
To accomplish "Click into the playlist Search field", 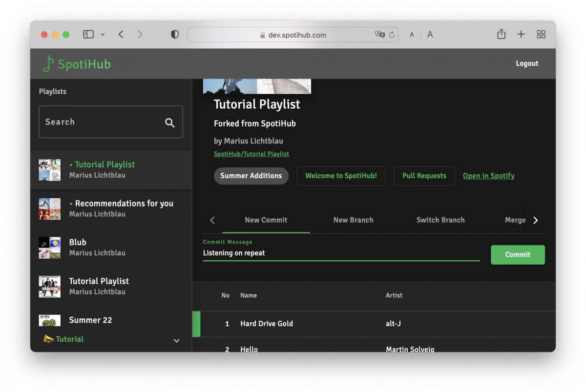I will coord(111,122).
